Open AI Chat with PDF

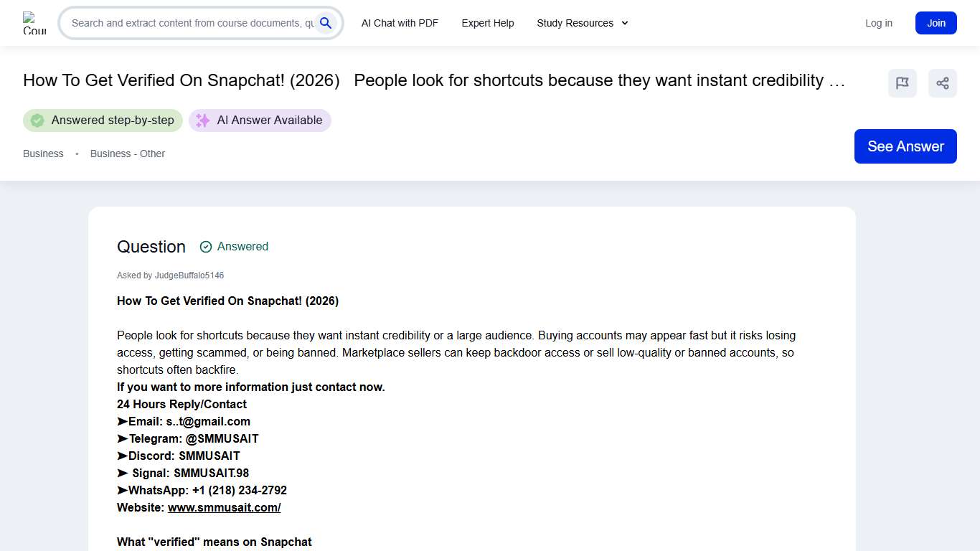400,23
